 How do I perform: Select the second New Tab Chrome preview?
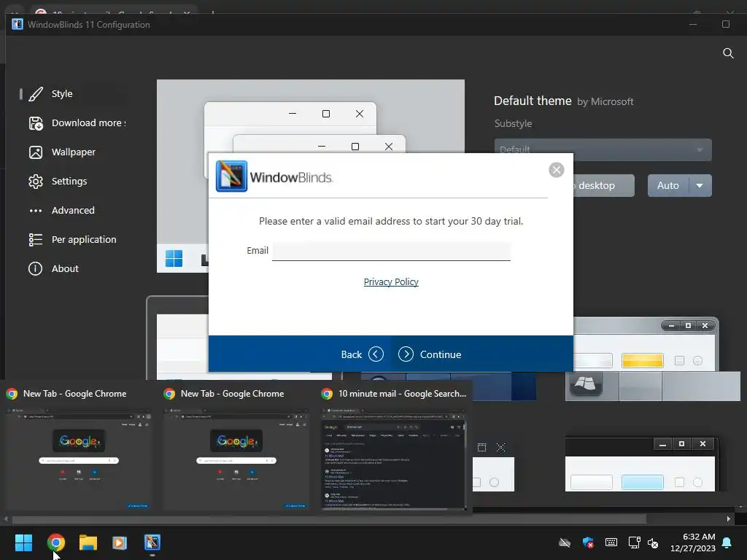point(236,450)
